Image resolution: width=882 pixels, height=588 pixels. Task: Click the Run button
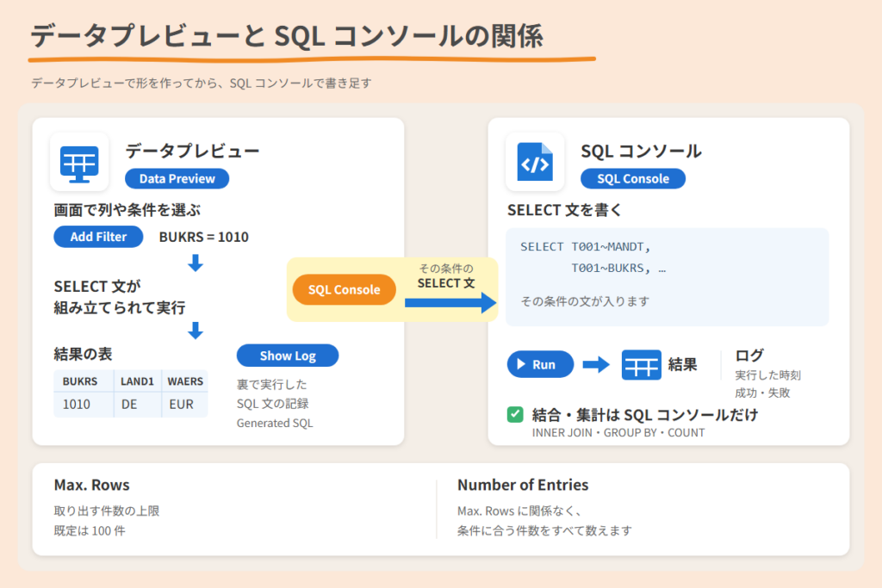pos(541,364)
